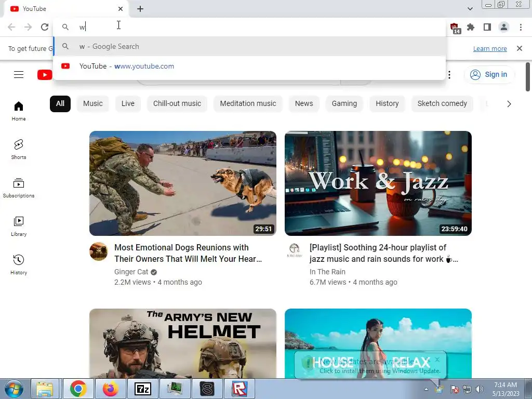Screen dimensions: 532x399
Task: Open a new browser tab
Action: click(140, 9)
